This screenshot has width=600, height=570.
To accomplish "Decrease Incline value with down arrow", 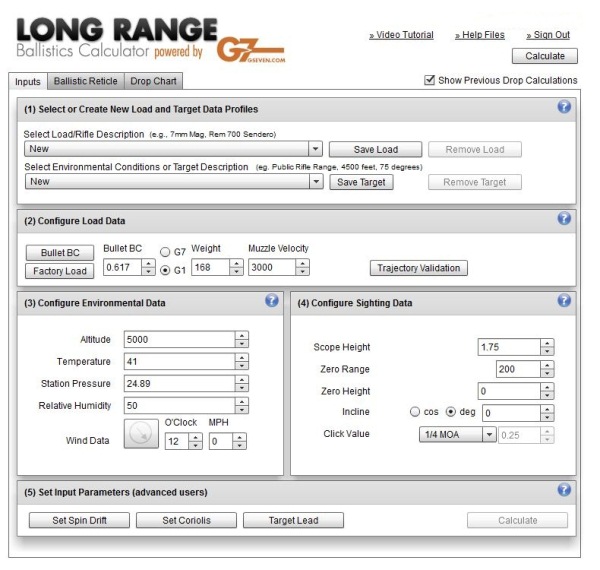I will pyautogui.click(x=547, y=417).
